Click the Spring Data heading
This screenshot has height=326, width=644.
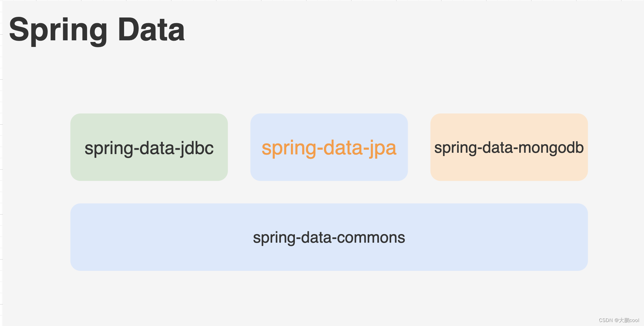97,30
